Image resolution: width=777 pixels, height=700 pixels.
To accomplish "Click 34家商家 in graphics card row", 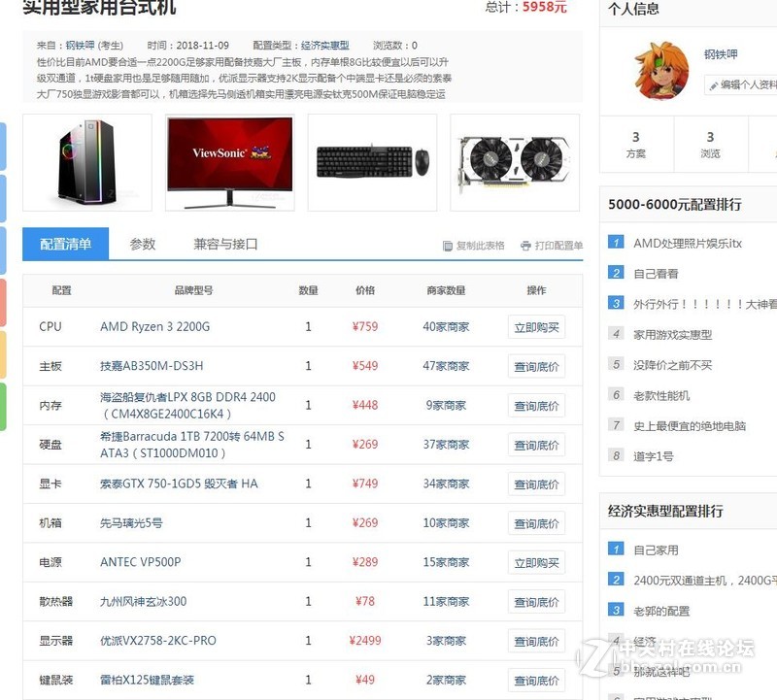I will (446, 483).
